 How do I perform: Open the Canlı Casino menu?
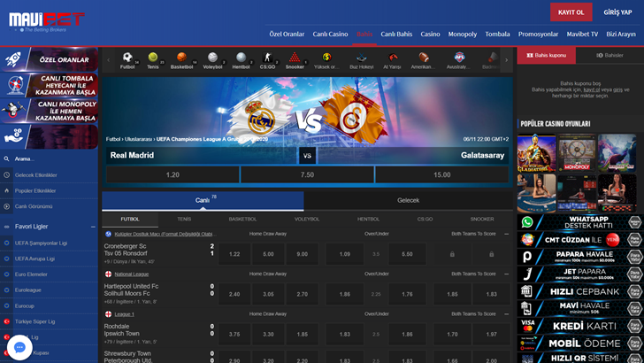(x=330, y=35)
